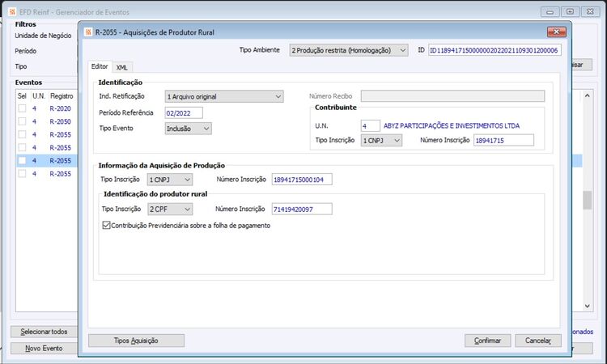Check the R-2020 row selection box
Image resolution: width=607 pixels, height=364 pixels.
[22, 108]
